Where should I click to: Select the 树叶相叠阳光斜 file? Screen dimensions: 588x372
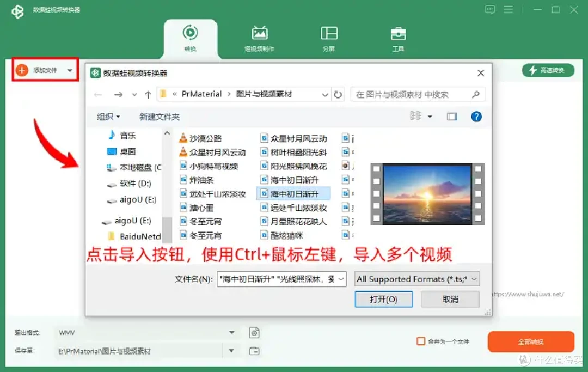[293, 153]
